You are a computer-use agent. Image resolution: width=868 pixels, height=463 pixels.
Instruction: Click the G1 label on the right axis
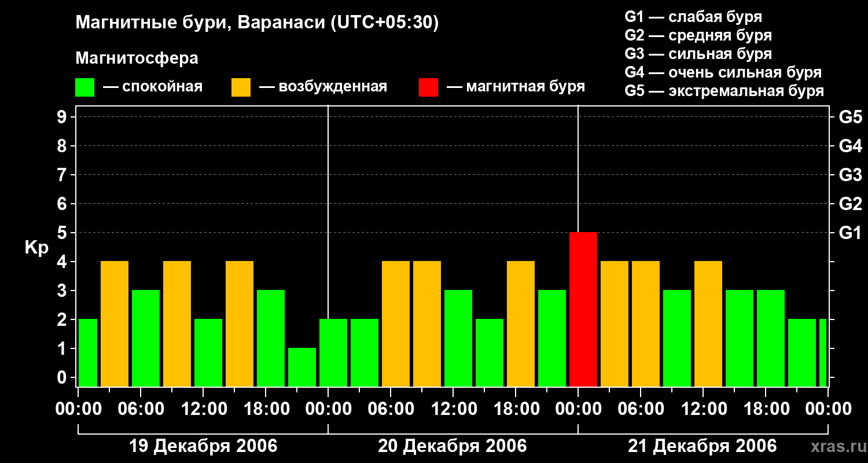[x=850, y=233]
